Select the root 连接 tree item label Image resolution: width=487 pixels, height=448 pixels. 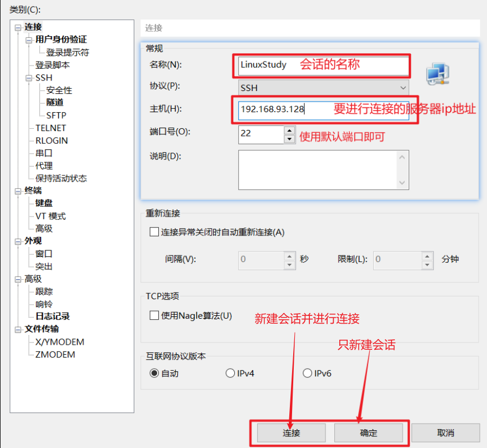[33, 27]
